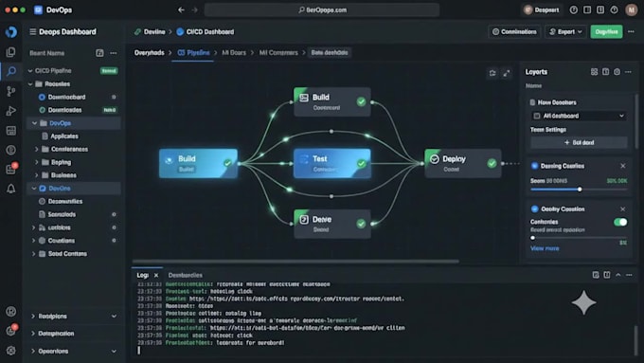The width and height of the screenshot is (644, 363).
Task: Close the Dasning Coanles card
Action: [x=622, y=166]
